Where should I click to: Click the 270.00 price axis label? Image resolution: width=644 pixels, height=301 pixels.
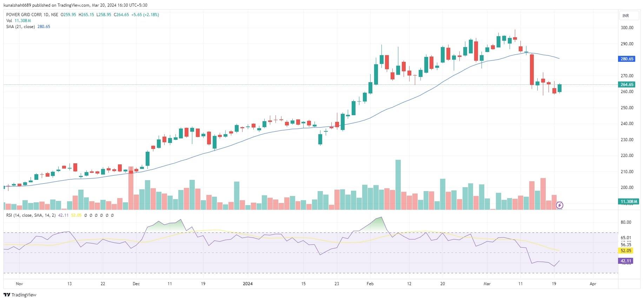pyautogui.click(x=627, y=76)
